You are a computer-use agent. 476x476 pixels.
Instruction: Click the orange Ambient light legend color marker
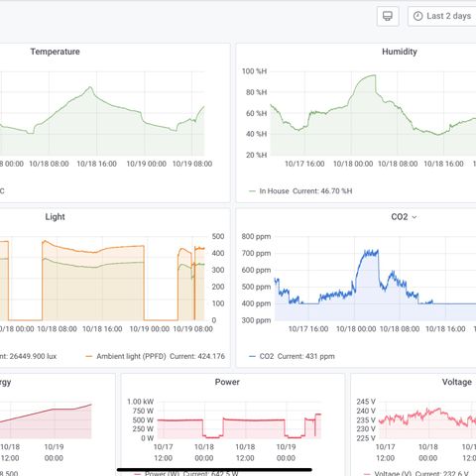point(88,356)
